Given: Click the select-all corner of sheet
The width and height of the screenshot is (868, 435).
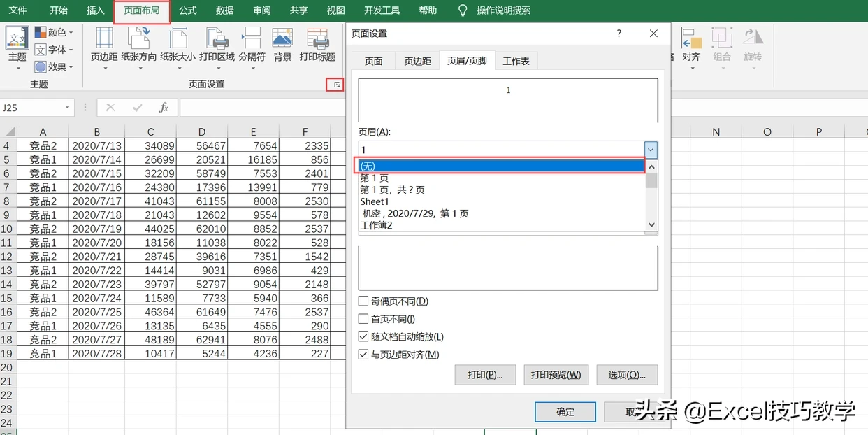Looking at the screenshot, I should pyautogui.click(x=8, y=132).
